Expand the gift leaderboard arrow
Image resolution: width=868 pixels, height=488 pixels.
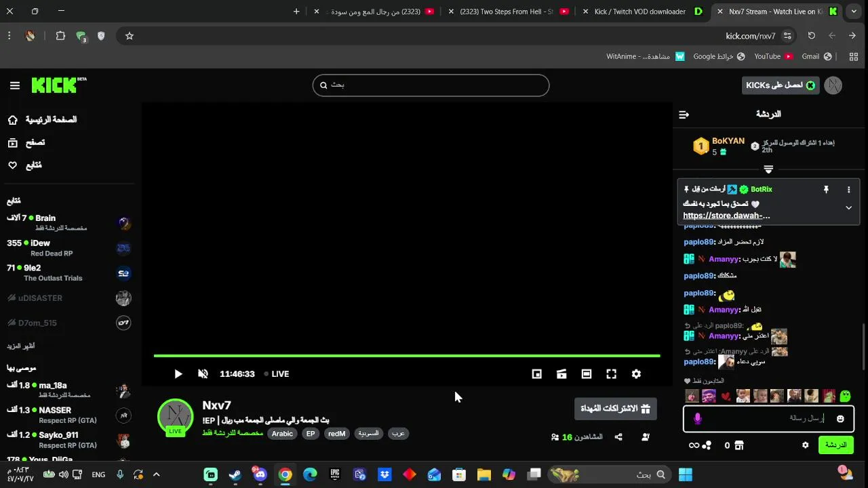coord(768,169)
